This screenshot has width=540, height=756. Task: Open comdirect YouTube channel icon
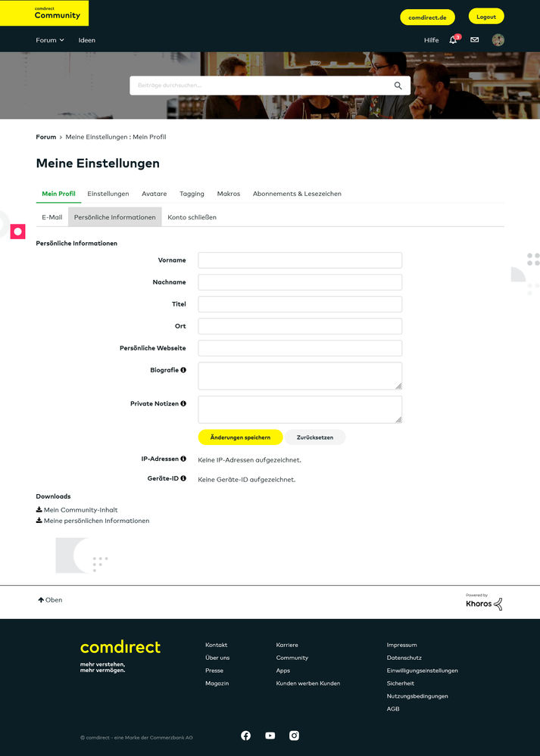270,736
